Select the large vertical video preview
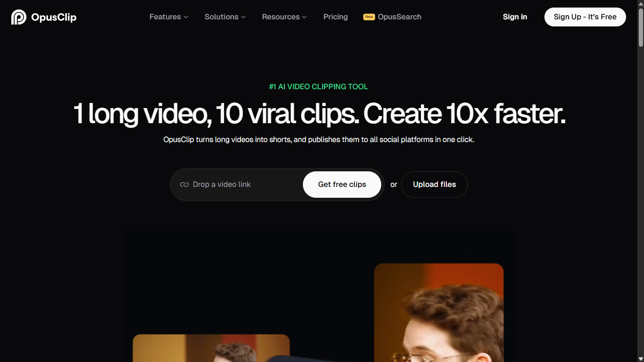The width and height of the screenshot is (644, 362). tap(439, 311)
